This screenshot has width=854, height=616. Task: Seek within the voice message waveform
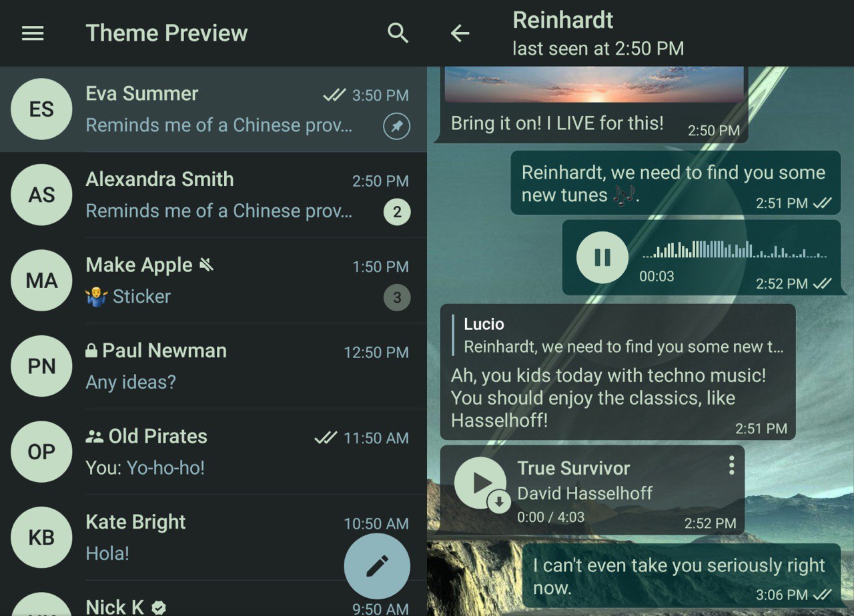click(735, 249)
